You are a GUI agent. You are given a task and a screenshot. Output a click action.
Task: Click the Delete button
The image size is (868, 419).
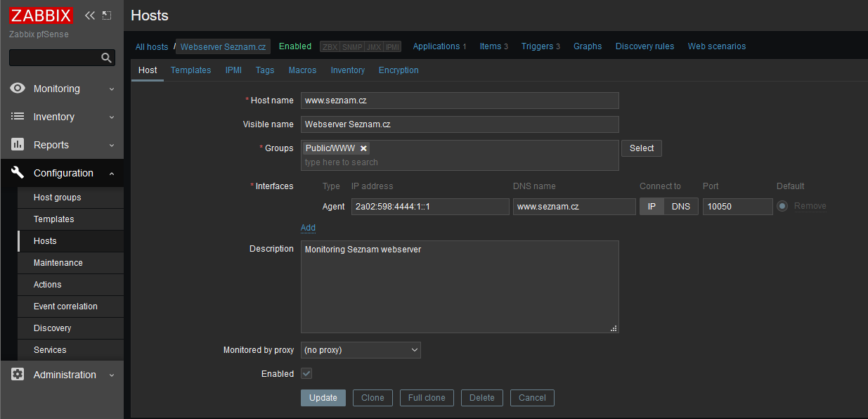482,398
